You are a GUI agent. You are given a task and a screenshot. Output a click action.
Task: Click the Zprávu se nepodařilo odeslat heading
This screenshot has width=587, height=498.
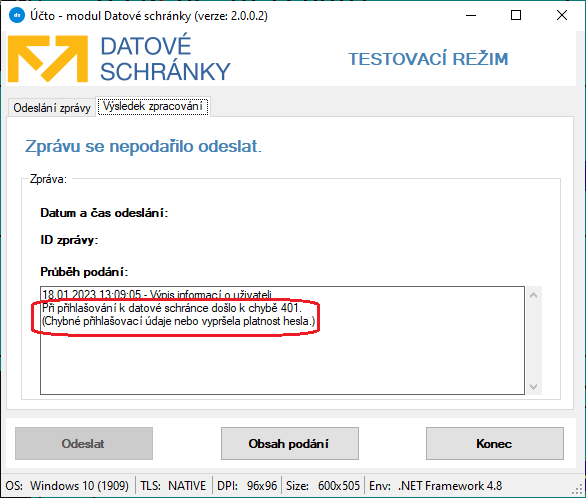pos(143,146)
